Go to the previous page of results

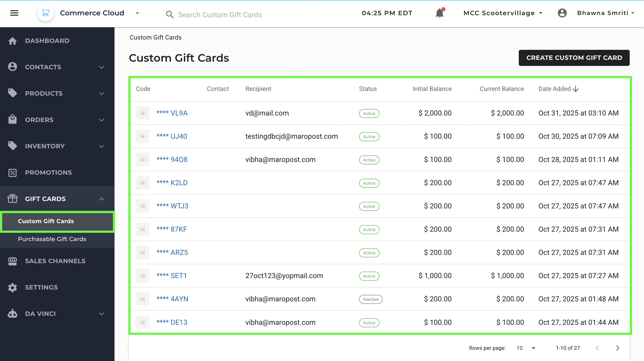pyautogui.click(x=597, y=348)
